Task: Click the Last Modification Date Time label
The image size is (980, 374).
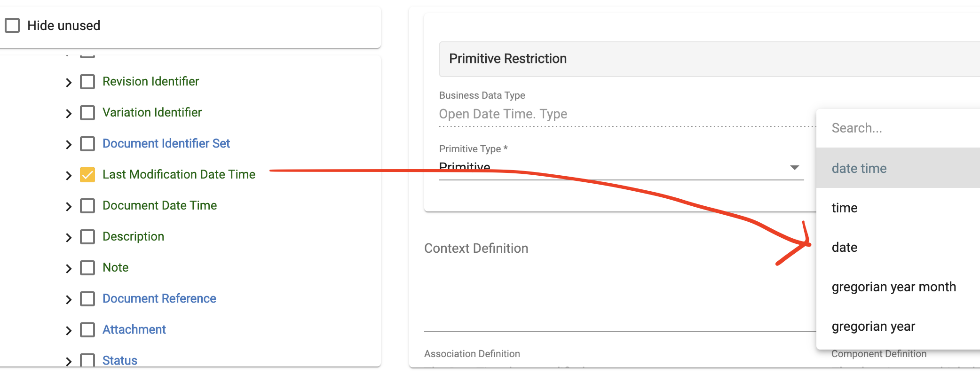Action: click(179, 174)
